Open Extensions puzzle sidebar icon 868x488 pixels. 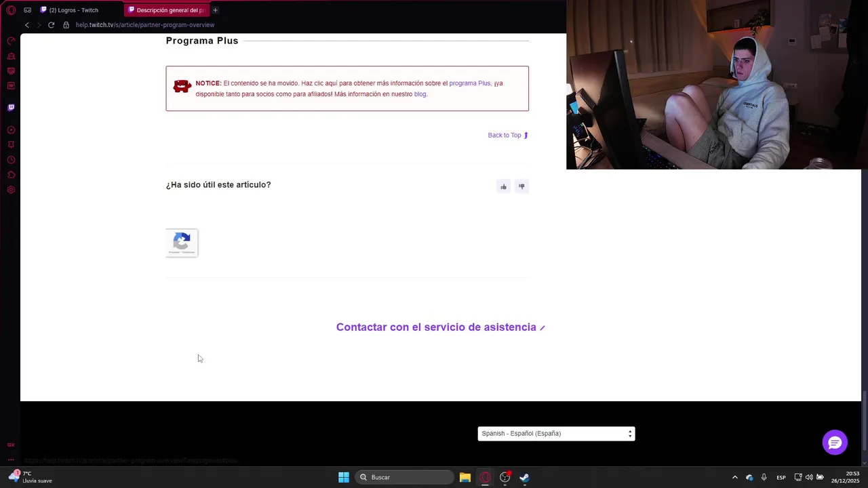coord(11,175)
